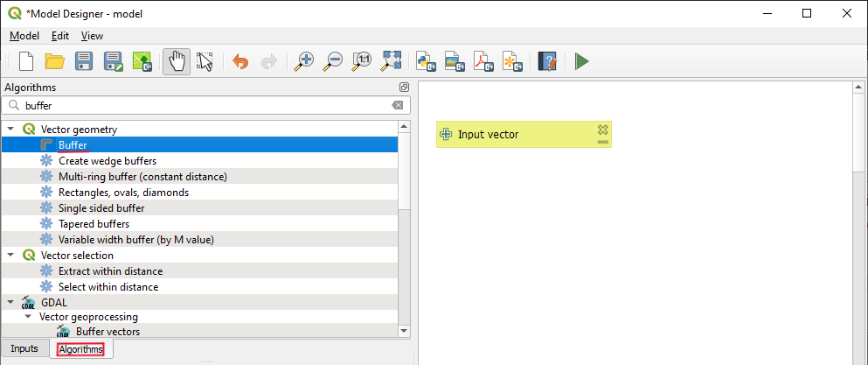Zoom in on the model canvas
This screenshot has height=365, width=868.
pos(304,61)
